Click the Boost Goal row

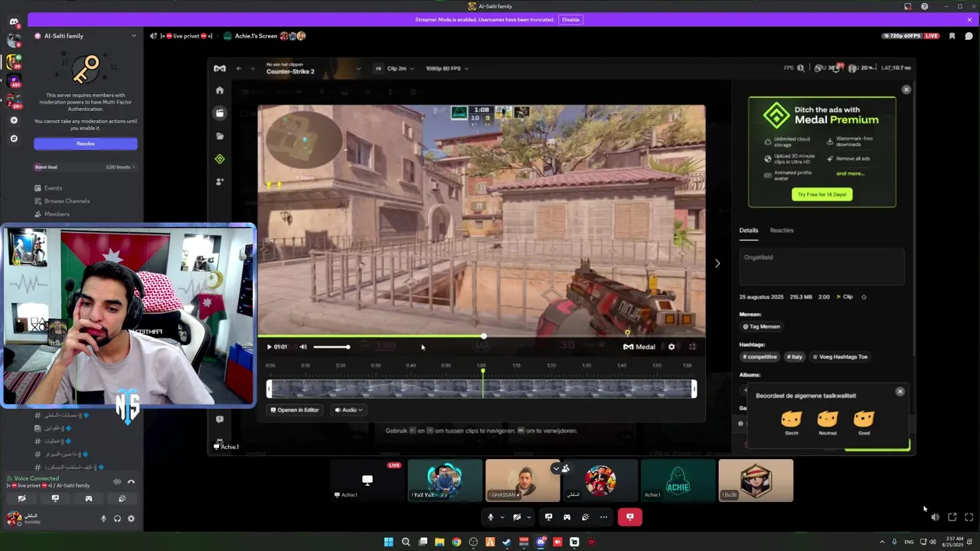84,167
